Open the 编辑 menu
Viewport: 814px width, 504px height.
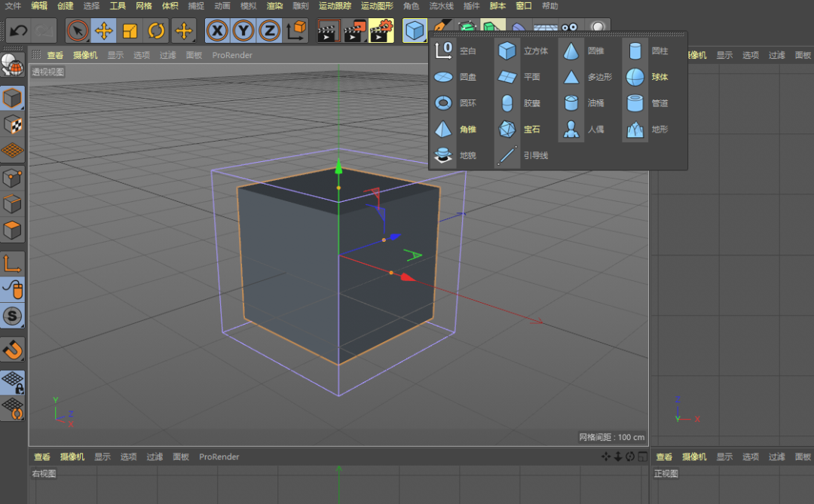tap(39, 6)
